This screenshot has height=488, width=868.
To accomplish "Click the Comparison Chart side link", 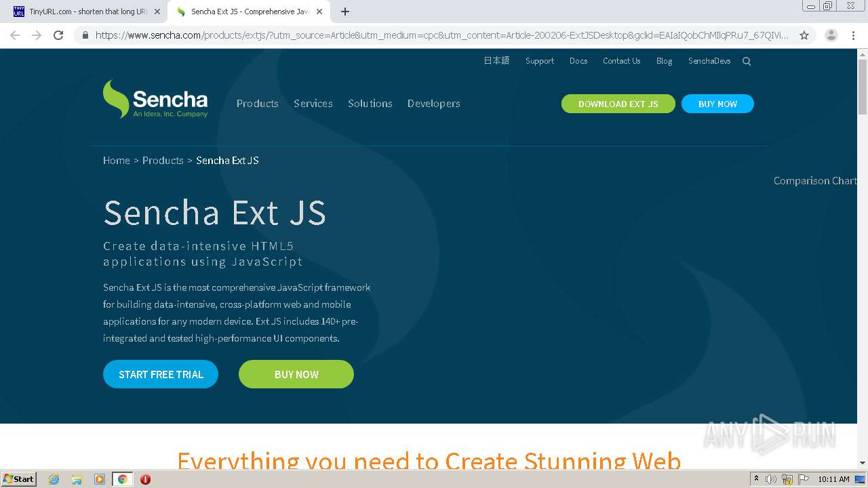I will click(815, 181).
